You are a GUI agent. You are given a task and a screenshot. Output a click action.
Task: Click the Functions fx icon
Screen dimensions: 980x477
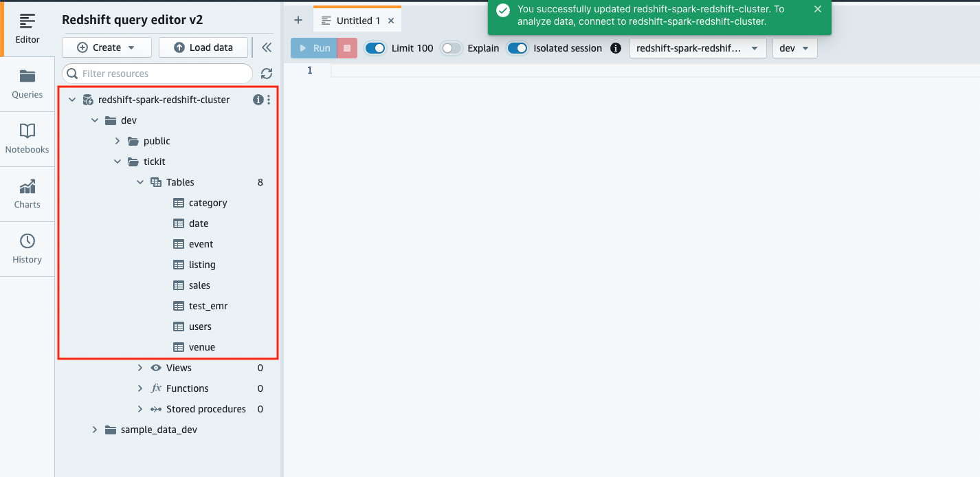pos(156,388)
